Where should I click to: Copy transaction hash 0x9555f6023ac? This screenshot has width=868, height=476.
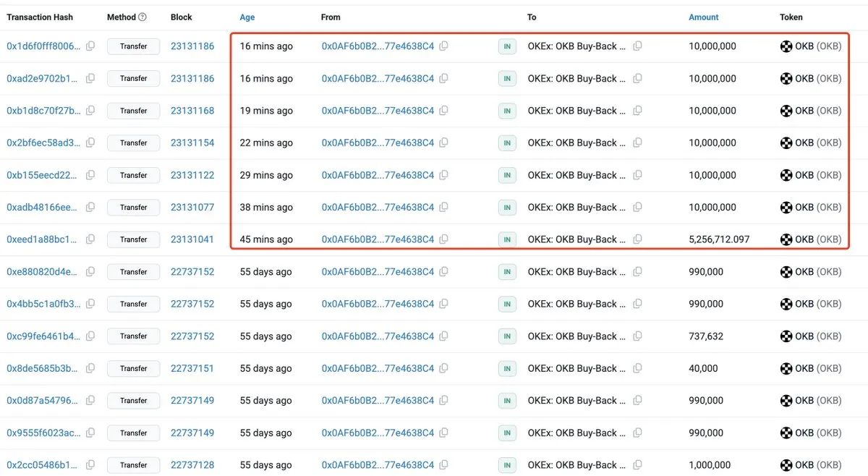[90, 433]
